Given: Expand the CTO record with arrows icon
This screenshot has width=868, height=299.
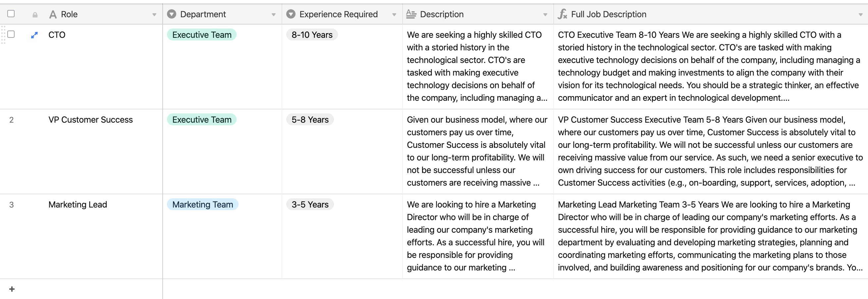Looking at the screenshot, I should point(34,35).
